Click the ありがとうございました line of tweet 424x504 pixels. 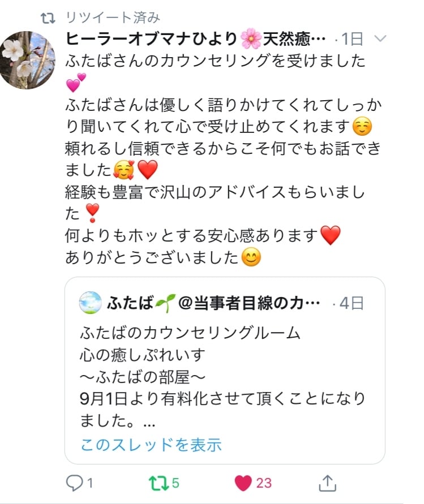point(152,258)
